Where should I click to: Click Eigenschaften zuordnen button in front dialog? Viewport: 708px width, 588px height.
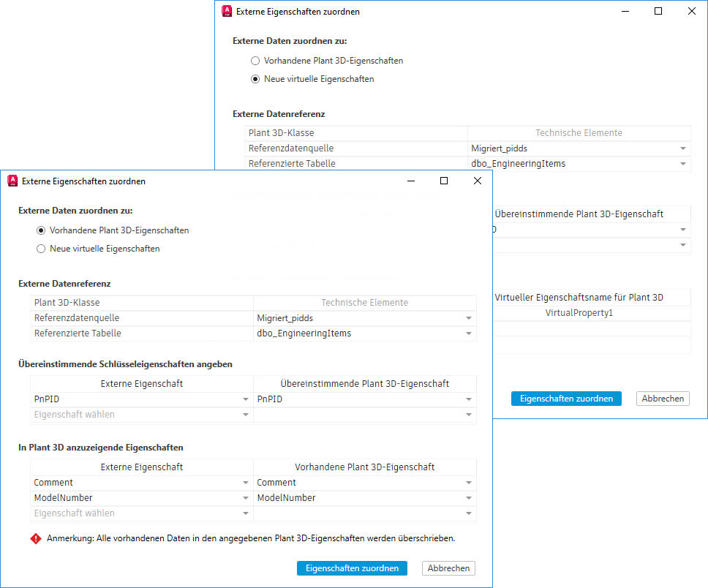(x=352, y=568)
